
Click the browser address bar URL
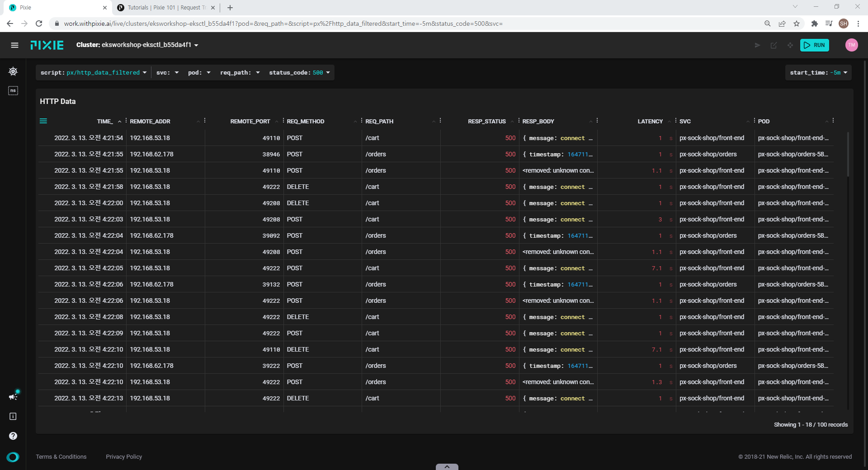(x=283, y=23)
